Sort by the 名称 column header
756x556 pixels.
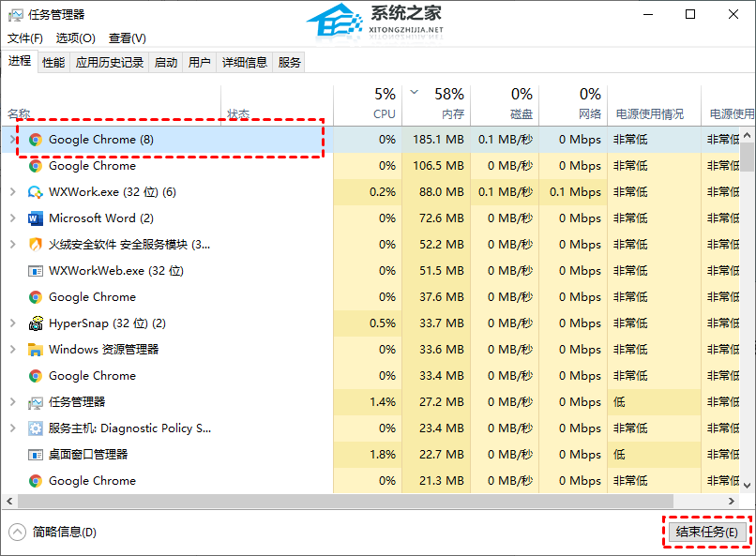[112, 105]
